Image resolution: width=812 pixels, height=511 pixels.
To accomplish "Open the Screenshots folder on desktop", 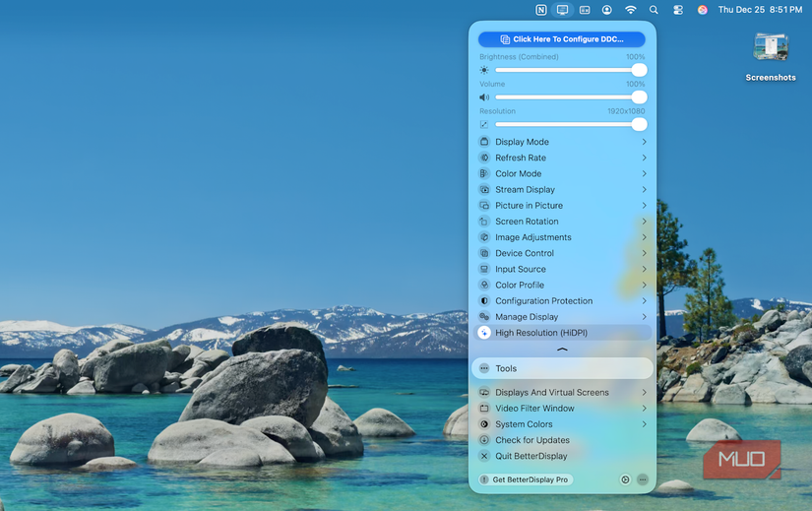I will [771, 57].
